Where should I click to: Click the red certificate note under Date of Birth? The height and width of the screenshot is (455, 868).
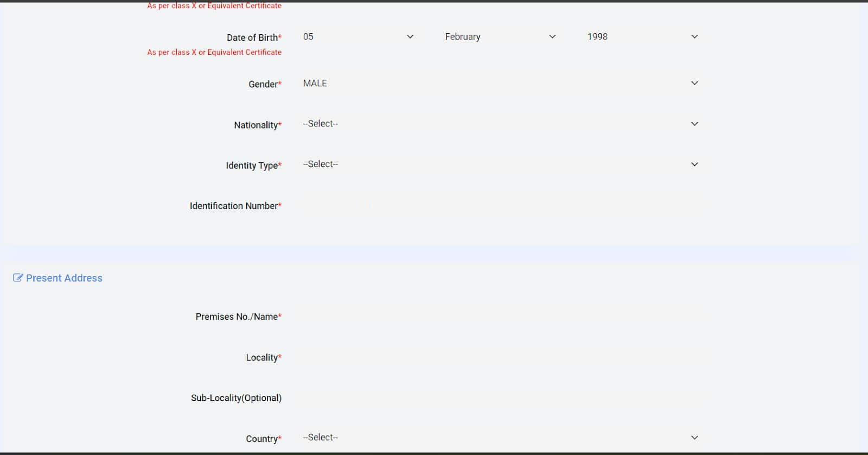coord(214,52)
